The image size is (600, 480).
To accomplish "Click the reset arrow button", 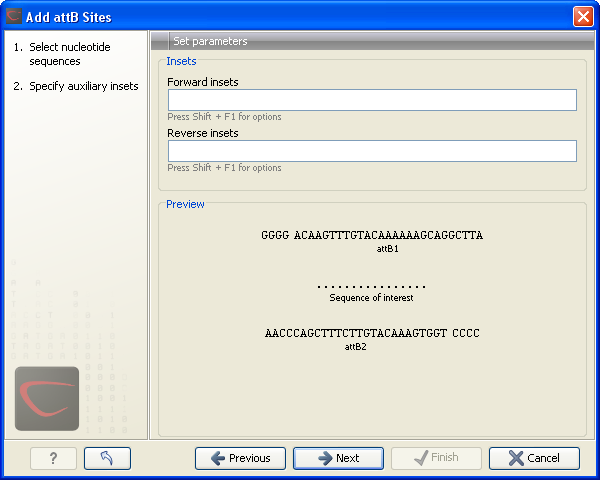I will point(107,458).
